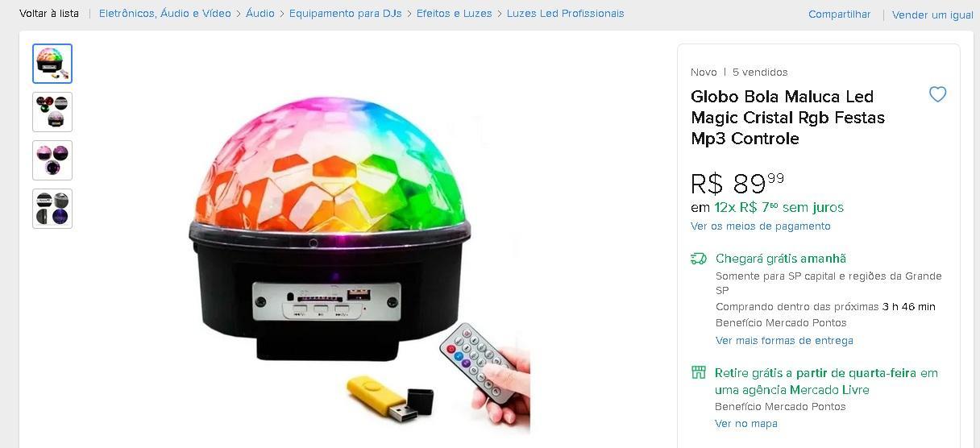This screenshot has height=448, width=980.
Task: Click Vender um igual link
Action: (932, 15)
